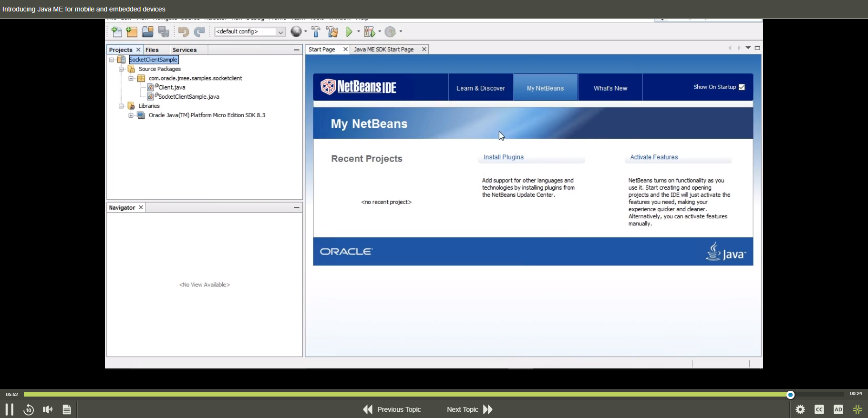Viewport: 868px width, 418px height.
Task: Run the project with green play icon
Action: point(350,32)
